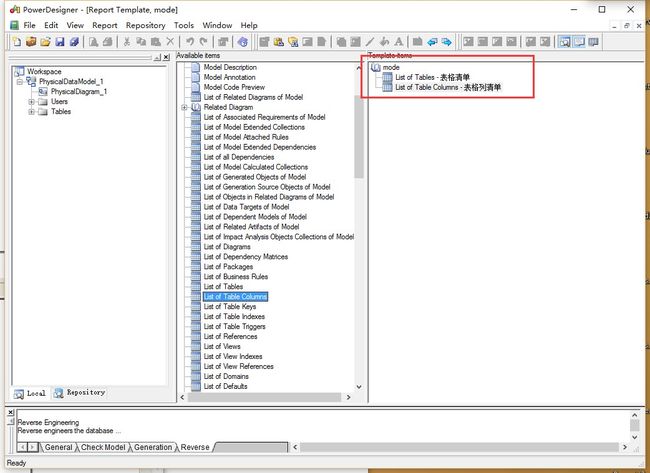Select List of Table Columns template item
650x473 pixels.
point(448,87)
